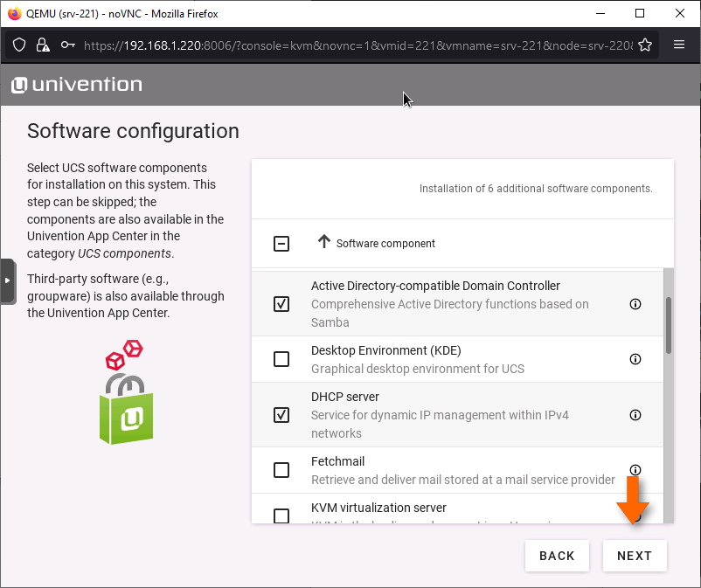Check the Fetchmail component
Viewport: 701px width, 588px height.
[x=281, y=470]
